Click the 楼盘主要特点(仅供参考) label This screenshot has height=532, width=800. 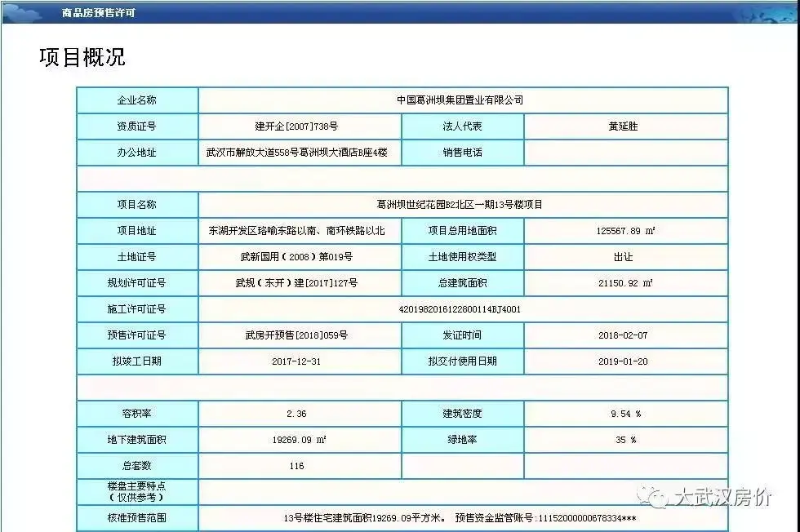137,491
